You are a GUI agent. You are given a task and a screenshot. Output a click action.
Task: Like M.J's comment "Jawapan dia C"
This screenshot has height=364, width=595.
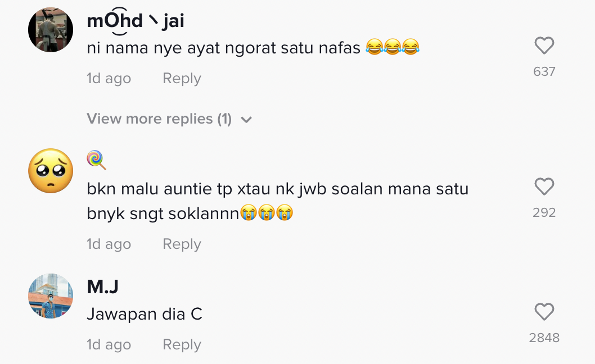pos(544,312)
